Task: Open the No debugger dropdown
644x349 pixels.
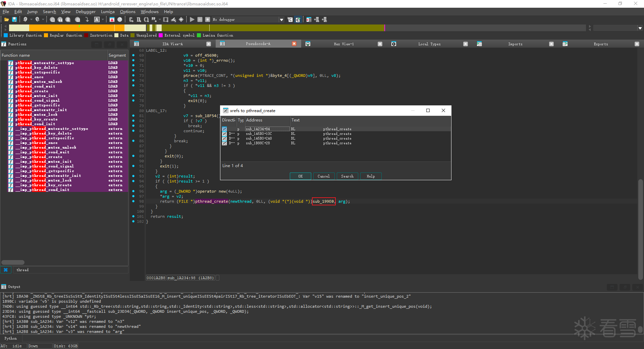Action: [x=281, y=19]
